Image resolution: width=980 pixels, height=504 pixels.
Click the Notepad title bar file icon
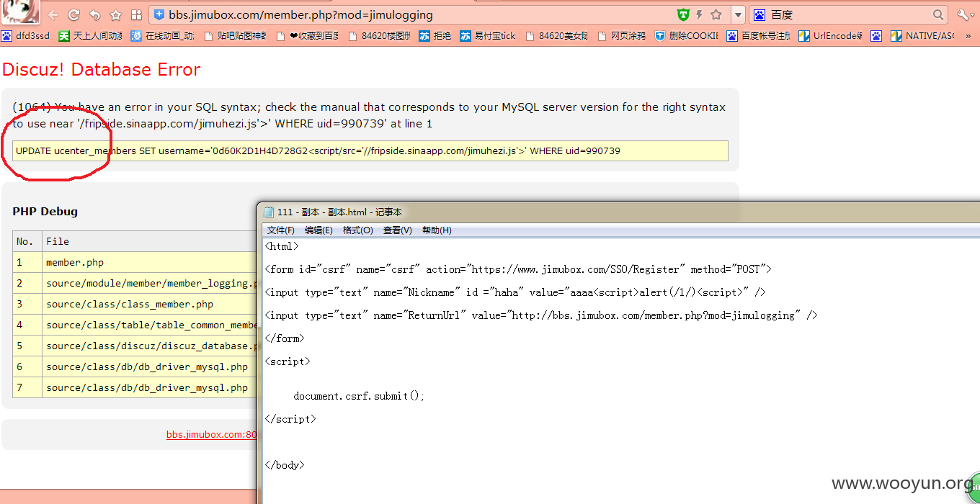[269, 212]
